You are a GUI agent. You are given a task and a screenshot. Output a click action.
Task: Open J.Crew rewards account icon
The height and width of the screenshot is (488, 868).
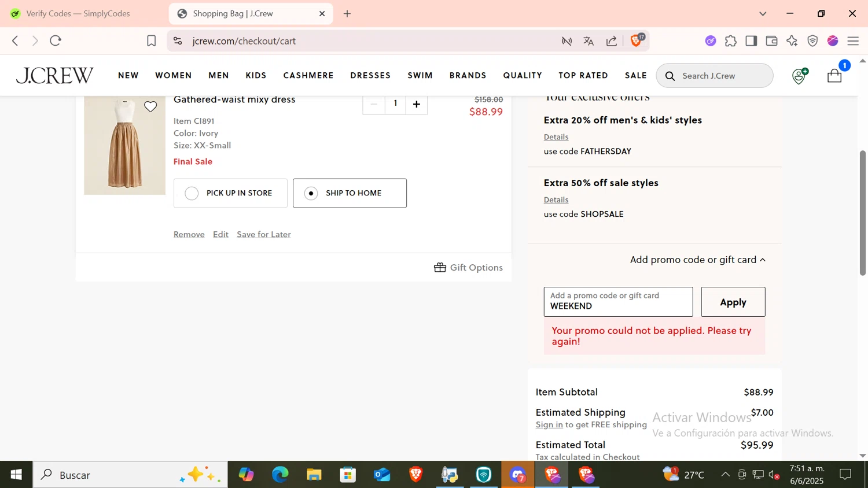[x=800, y=76]
